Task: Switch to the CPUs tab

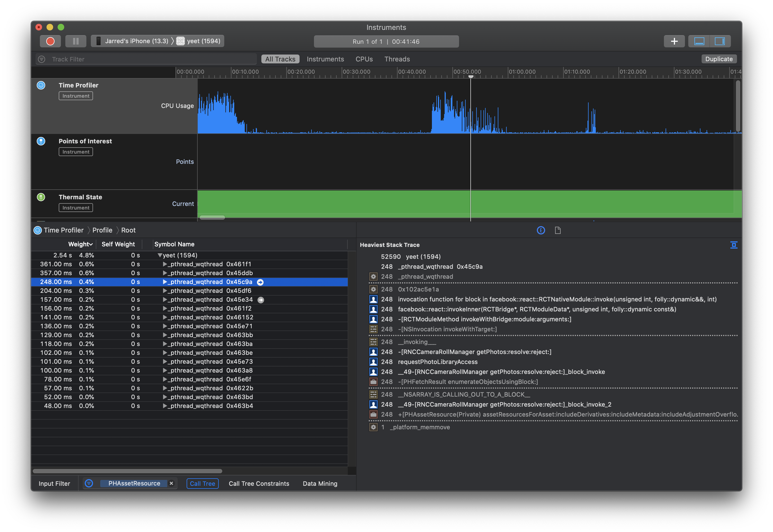Action: click(x=364, y=59)
